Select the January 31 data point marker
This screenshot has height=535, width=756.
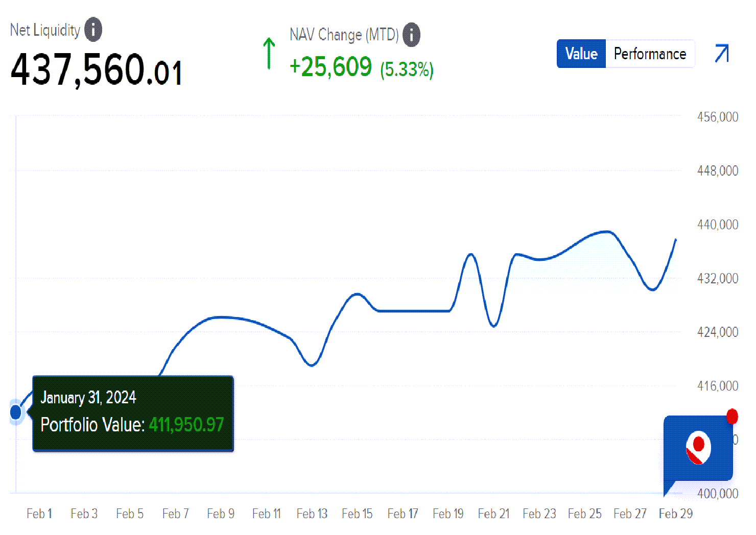point(16,412)
